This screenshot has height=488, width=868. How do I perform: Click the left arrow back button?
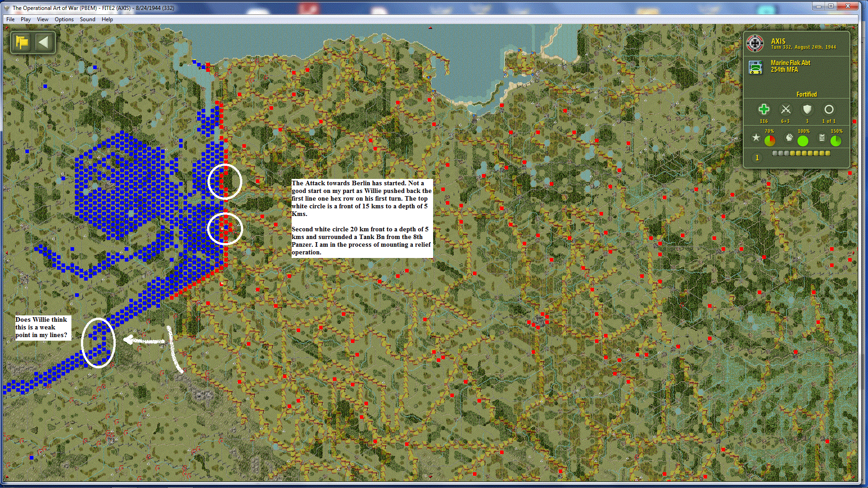pyautogui.click(x=44, y=42)
